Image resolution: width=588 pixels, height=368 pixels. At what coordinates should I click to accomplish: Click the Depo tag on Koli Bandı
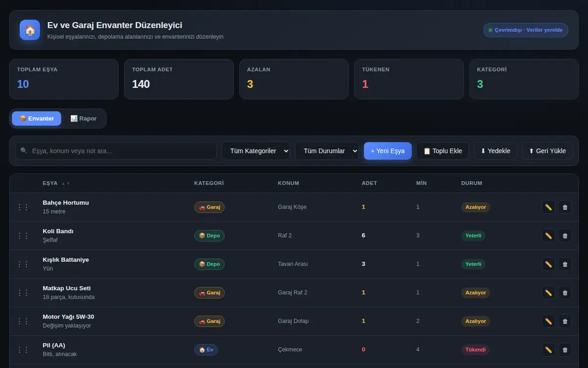(209, 236)
